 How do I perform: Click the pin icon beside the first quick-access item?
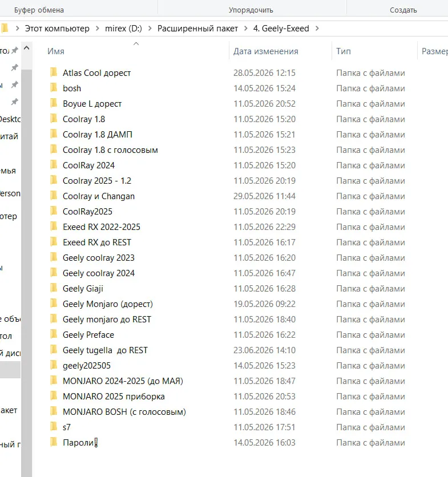coord(14,51)
